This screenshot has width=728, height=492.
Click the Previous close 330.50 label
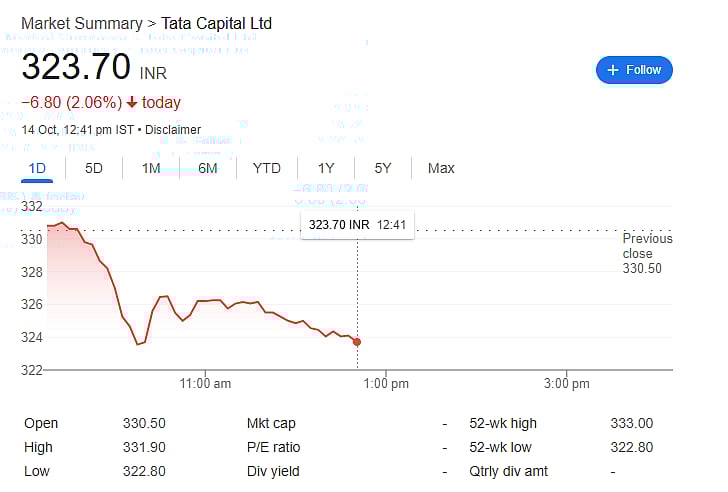tap(647, 253)
